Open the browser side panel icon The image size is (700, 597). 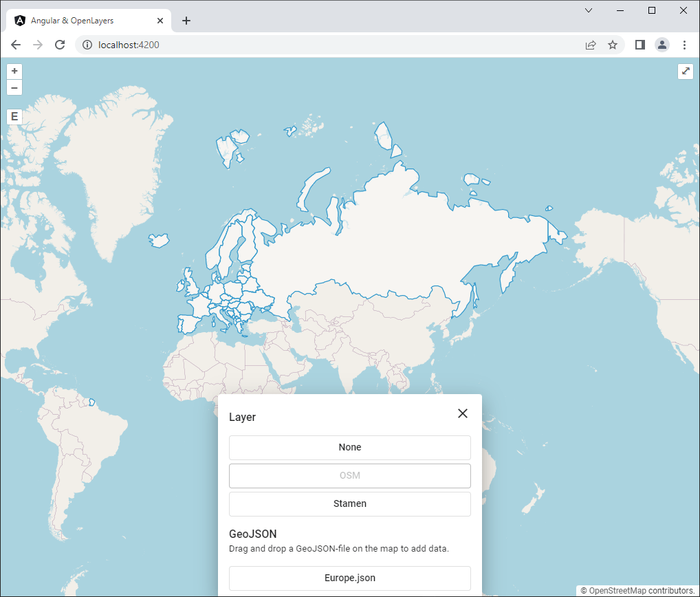pyautogui.click(x=639, y=45)
